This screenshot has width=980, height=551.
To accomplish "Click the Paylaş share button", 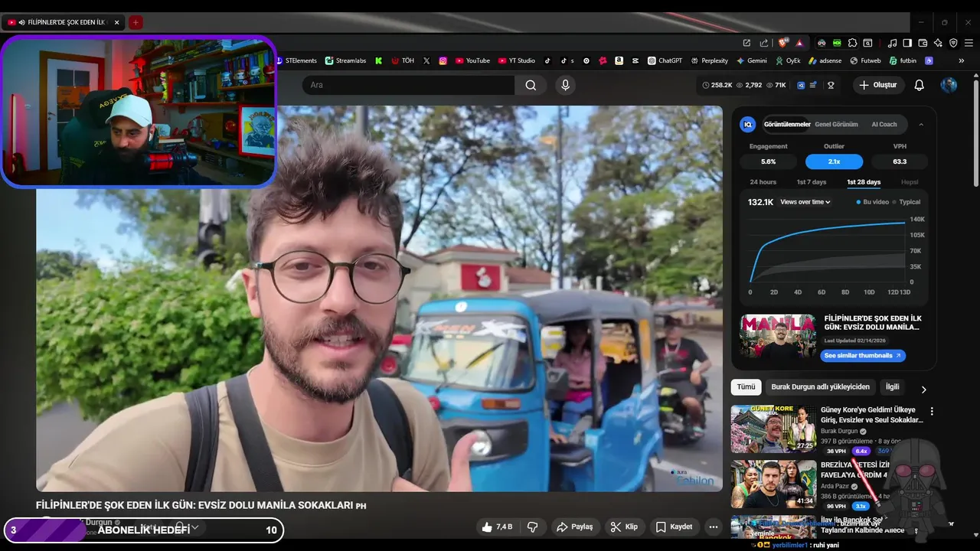I will tap(575, 527).
